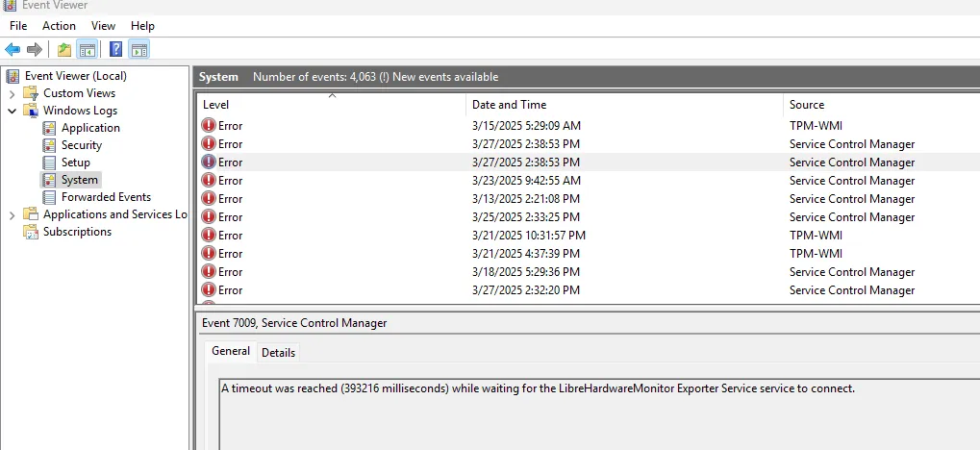The height and width of the screenshot is (450, 980).
Task: Click Service Control Manager for 3/27/2025 2:32:20 PM
Action: (x=852, y=290)
